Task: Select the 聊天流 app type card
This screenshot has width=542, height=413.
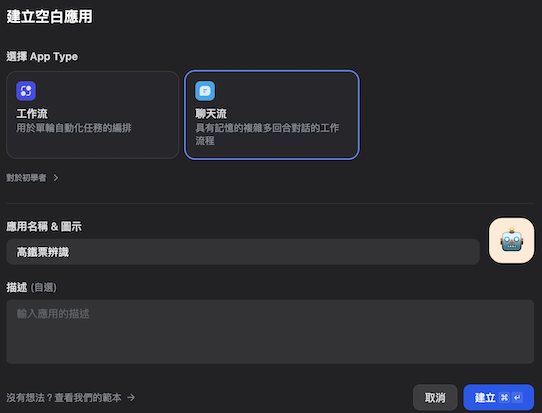Action: pos(272,115)
